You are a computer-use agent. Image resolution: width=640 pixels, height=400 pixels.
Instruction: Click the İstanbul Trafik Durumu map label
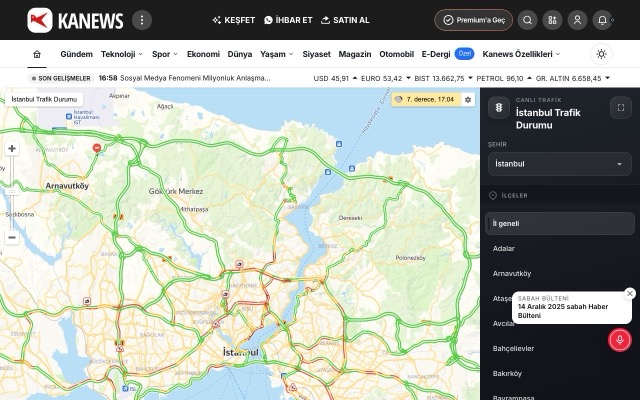44,99
